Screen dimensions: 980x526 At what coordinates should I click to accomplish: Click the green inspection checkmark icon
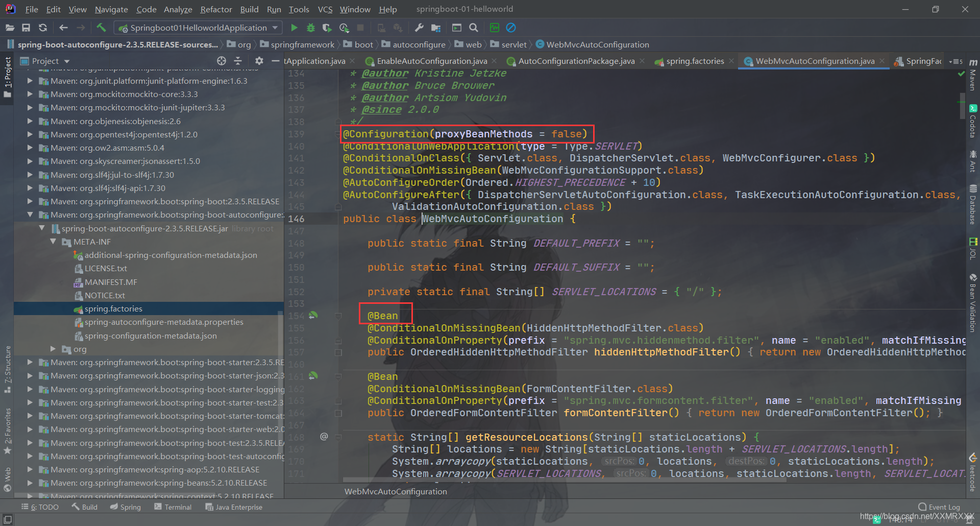tap(962, 74)
